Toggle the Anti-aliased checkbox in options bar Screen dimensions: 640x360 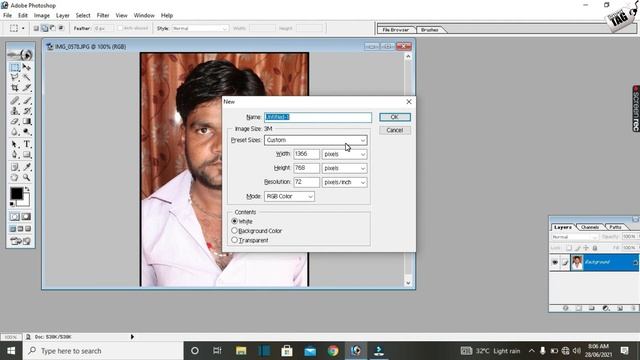(120, 28)
